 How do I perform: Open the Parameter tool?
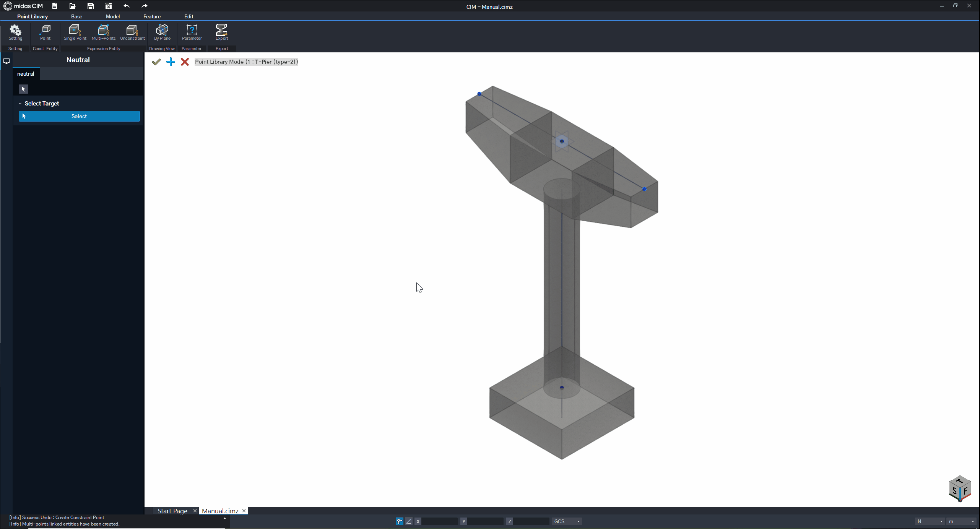pos(192,32)
